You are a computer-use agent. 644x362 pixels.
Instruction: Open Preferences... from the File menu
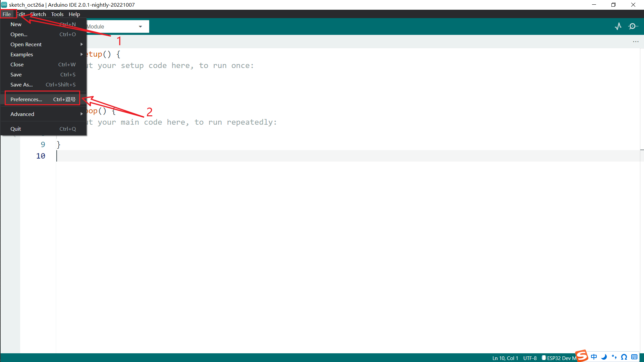tap(44, 99)
